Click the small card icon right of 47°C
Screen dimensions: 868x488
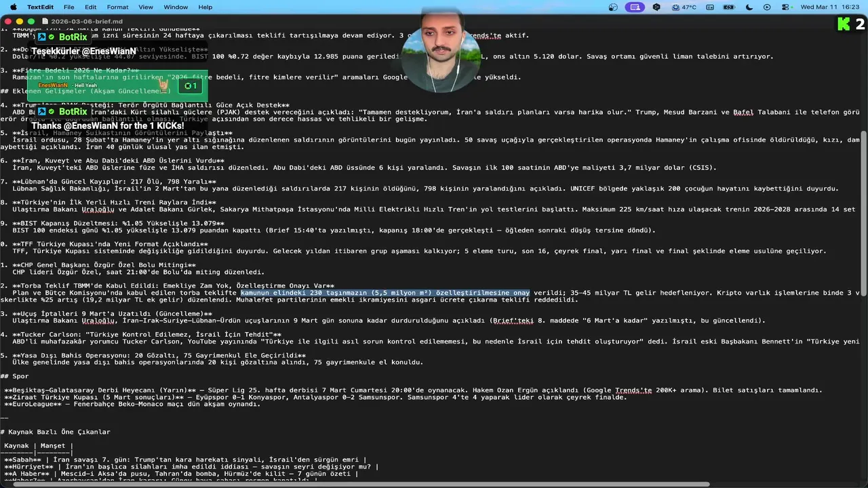(710, 7)
